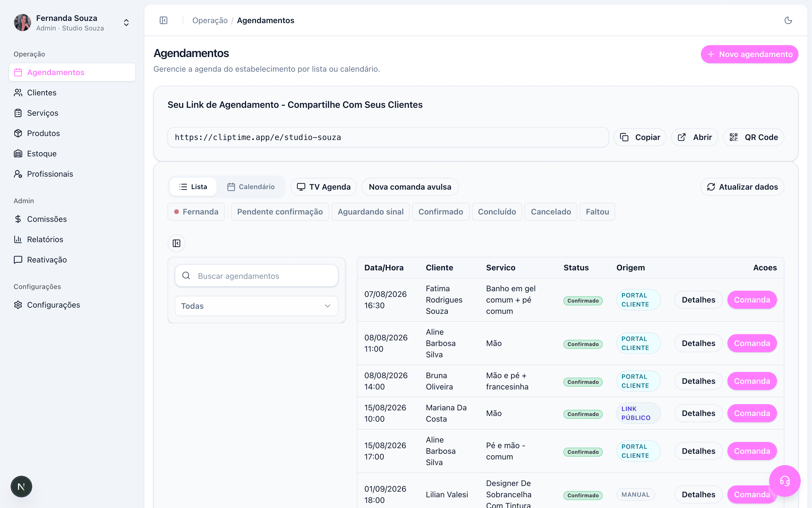812x508 pixels.
Task: Open Detalhes for the 15/08/2026 17:00 appointment
Action: tap(698, 451)
